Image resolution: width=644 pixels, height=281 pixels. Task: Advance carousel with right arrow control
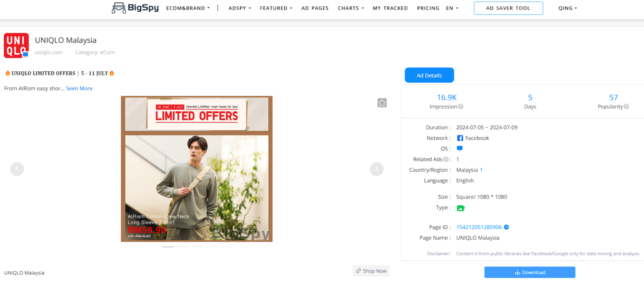[x=376, y=169]
